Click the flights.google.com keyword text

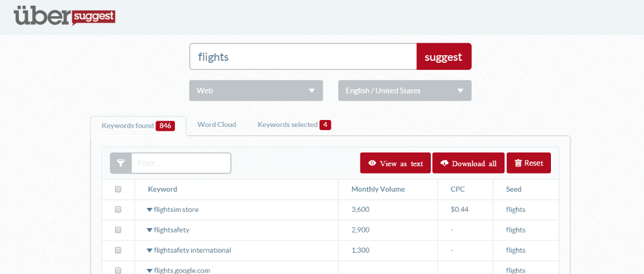pyautogui.click(x=182, y=270)
